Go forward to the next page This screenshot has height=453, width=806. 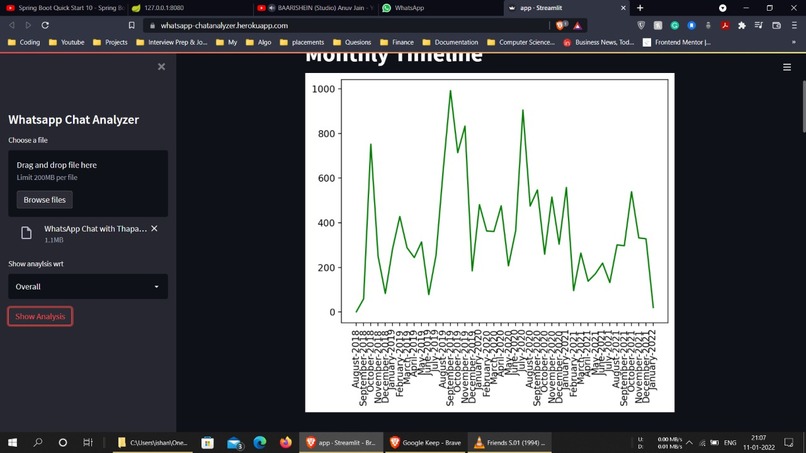point(28,25)
